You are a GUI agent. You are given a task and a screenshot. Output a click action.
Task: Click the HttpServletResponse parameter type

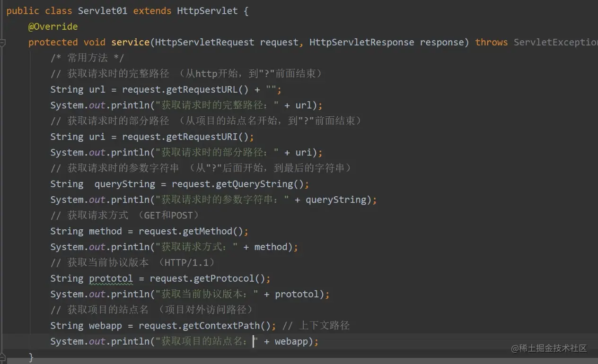pos(361,42)
